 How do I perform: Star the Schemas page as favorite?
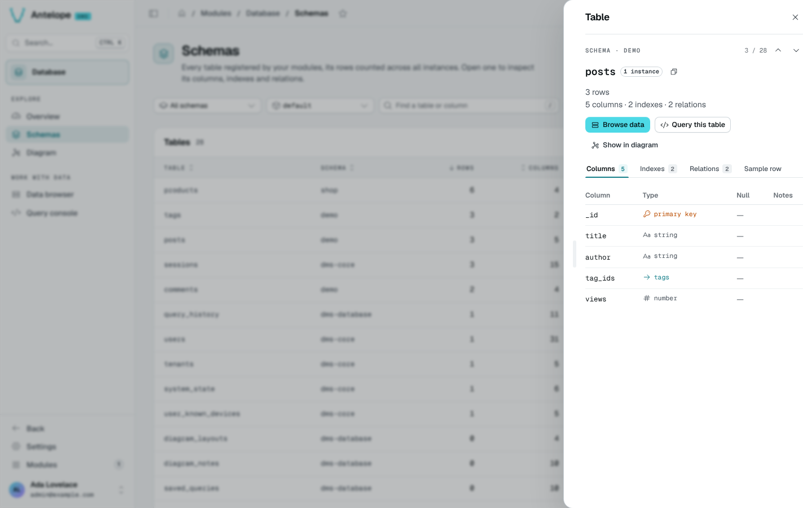click(x=342, y=13)
